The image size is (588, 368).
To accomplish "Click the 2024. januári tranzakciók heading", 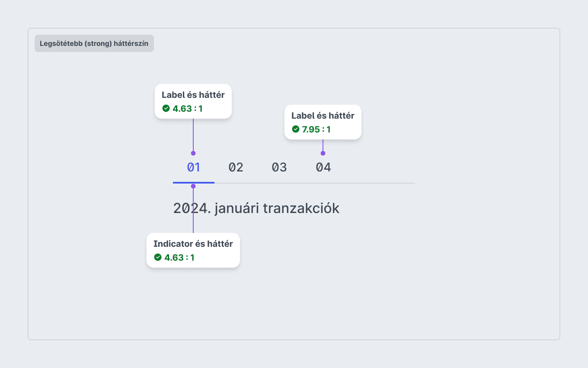I will pos(256,208).
